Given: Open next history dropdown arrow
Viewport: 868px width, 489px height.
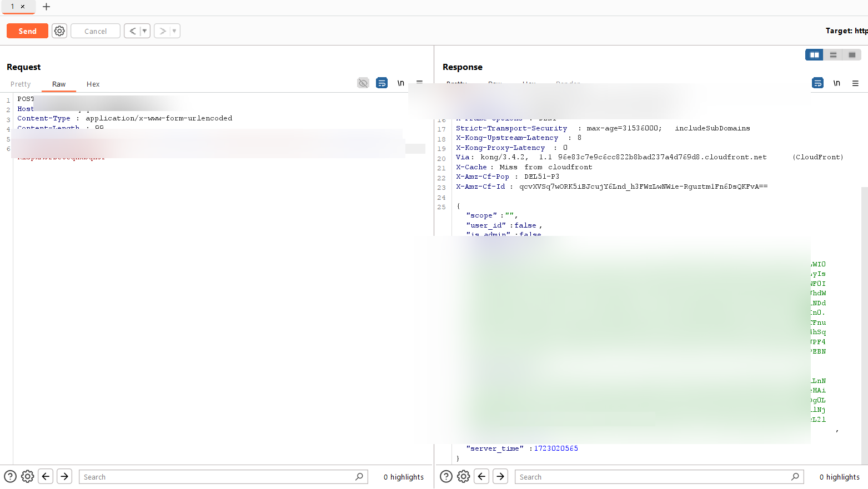Looking at the screenshot, I should tap(175, 31).
